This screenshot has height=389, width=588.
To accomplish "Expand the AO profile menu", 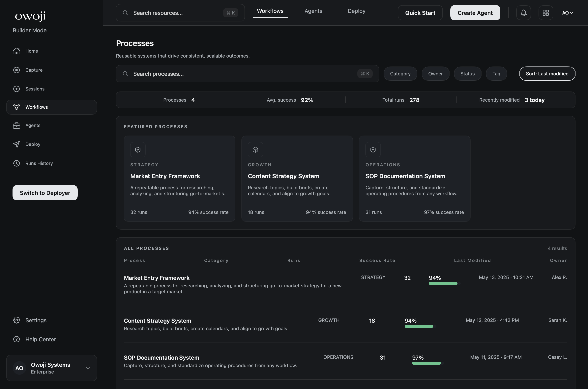I will (x=568, y=13).
